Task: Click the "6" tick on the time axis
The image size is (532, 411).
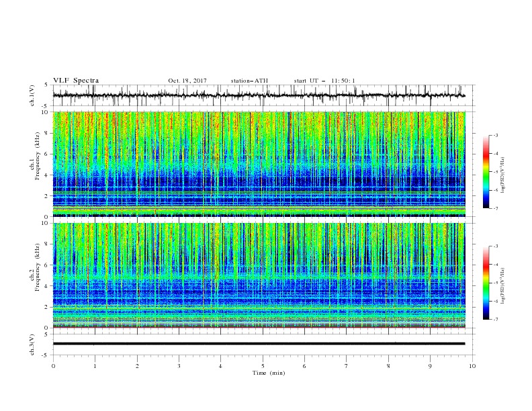Action: coord(304,366)
